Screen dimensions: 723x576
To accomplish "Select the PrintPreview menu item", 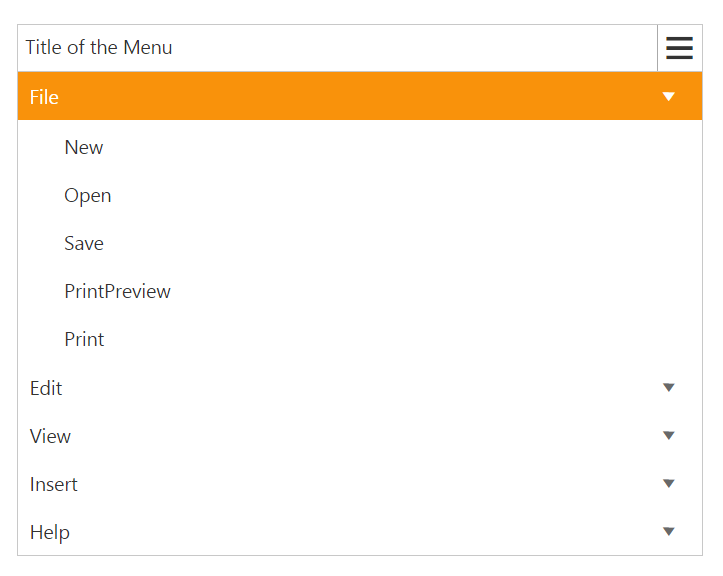I will (117, 292).
